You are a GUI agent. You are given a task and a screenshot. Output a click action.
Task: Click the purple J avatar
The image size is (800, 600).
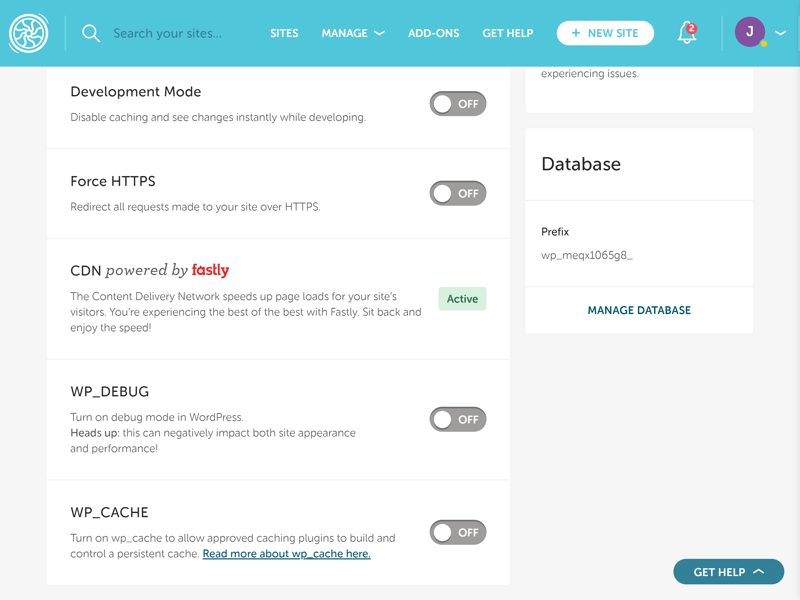[749, 32]
